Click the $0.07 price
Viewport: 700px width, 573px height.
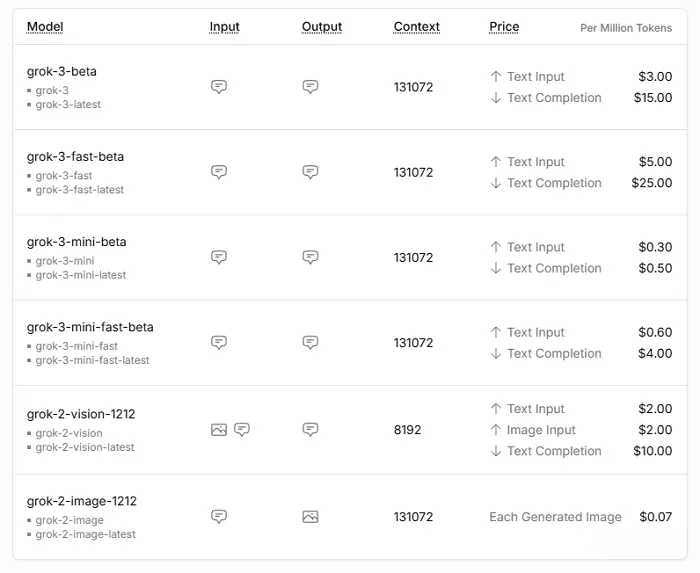[655, 517]
